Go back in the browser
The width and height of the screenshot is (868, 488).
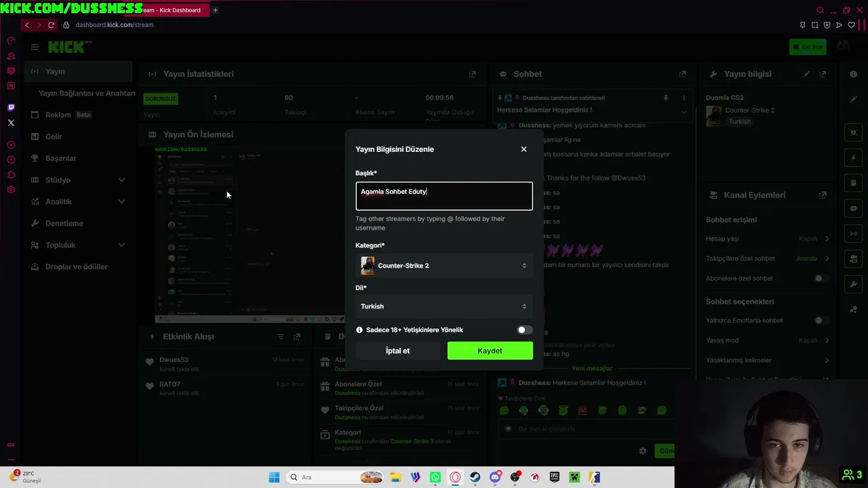pos(26,25)
